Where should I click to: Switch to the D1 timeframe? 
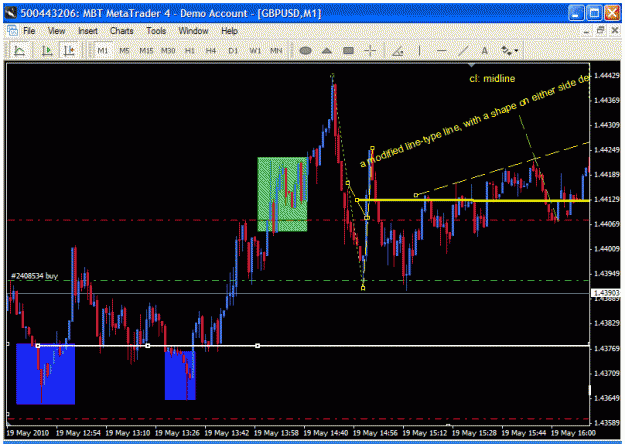[233, 51]
